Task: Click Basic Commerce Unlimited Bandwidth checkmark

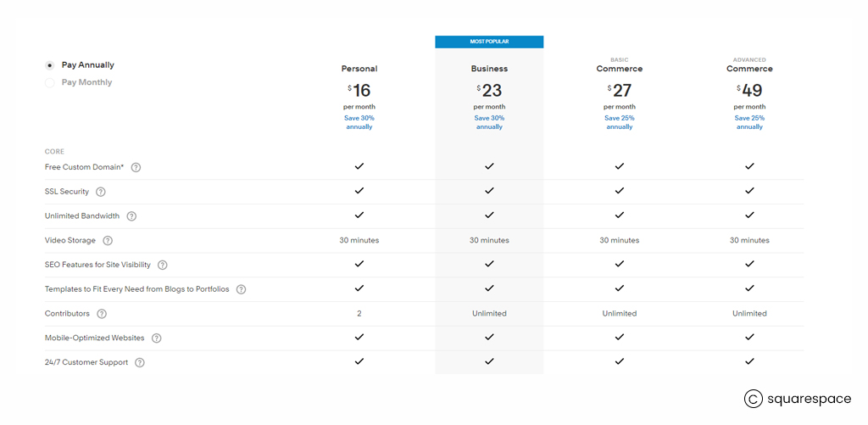Action: pos(620,215)
